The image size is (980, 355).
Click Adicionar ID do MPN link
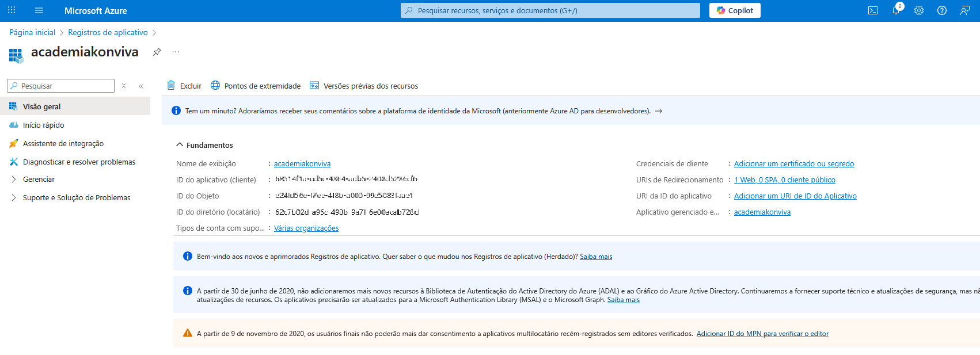click(762, 334)
